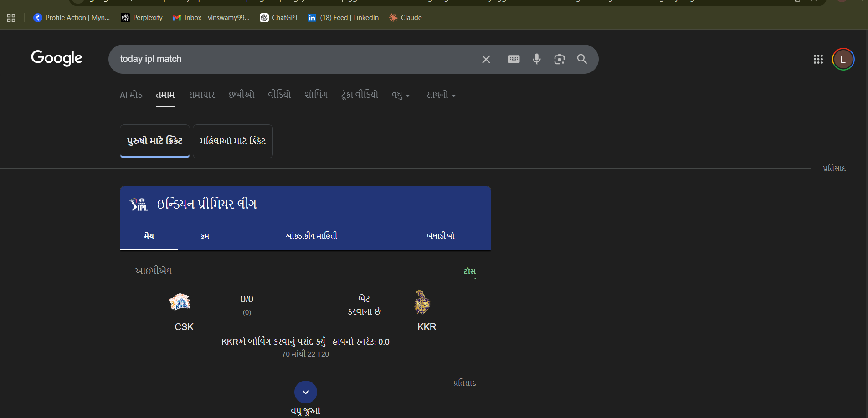This screenshot has height=418, width=868.
Task: Click the વધુ જુઓ (See more) label
Action: (306, 412)
